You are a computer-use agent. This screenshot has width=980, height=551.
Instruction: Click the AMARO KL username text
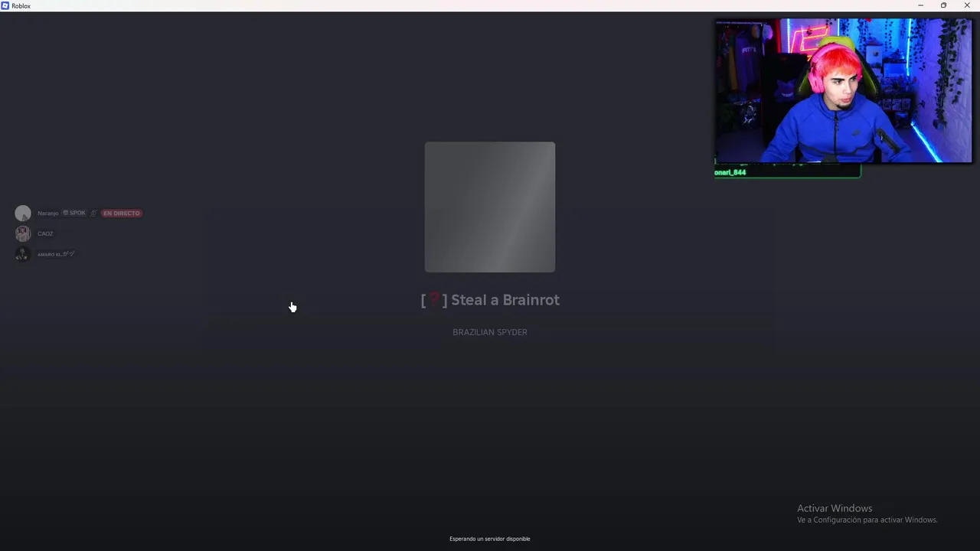(56, 254)
